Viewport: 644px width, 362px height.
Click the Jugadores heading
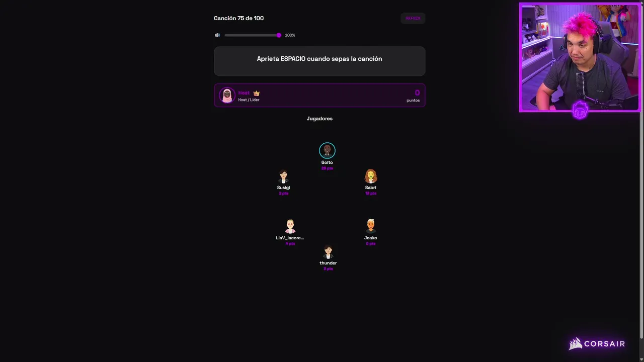(319, 119)
